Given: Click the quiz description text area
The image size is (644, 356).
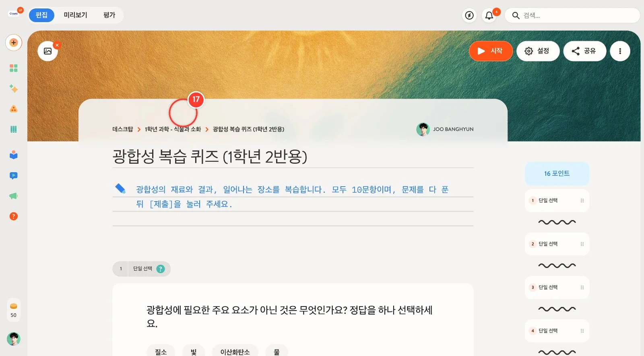Looking at the screenshot, I should point(293,197).
